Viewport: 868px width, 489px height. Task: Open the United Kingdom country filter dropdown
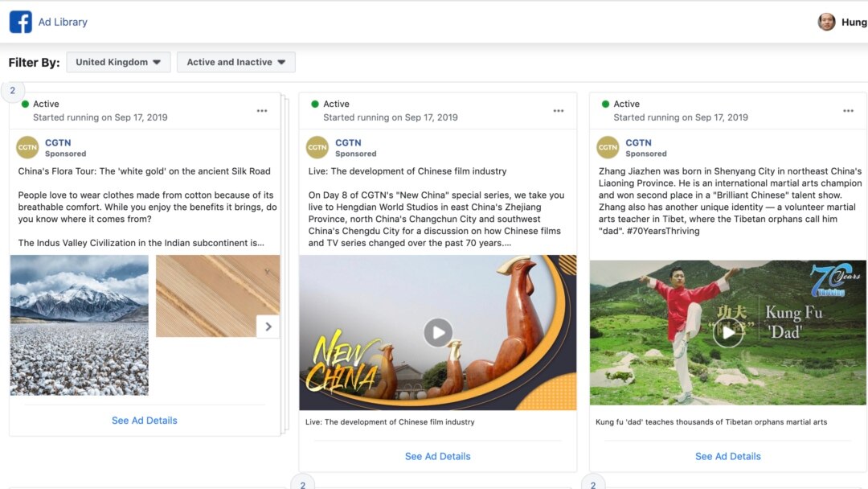(118, 62)
